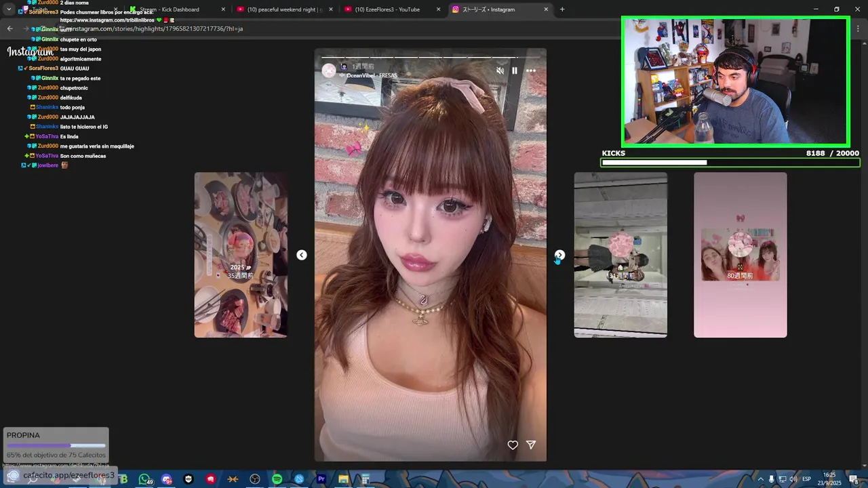Image resolution: width=868 pixels, height=488 pixels.
Task: Open Calculator from the taskbar
Action: point(365,479)
